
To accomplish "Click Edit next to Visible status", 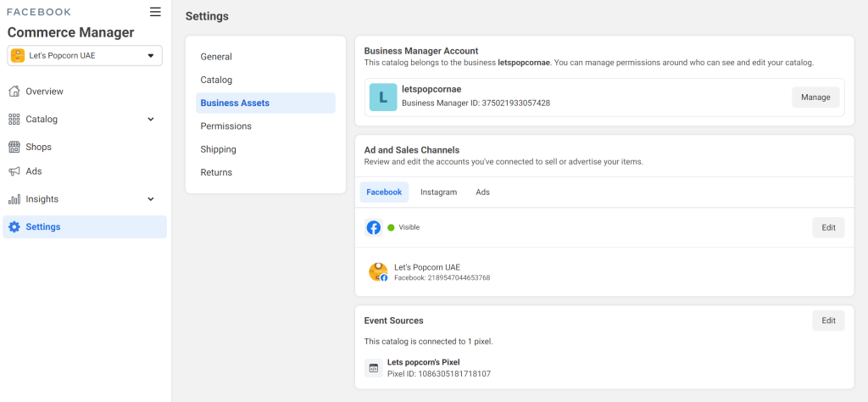I will [828, 227].
